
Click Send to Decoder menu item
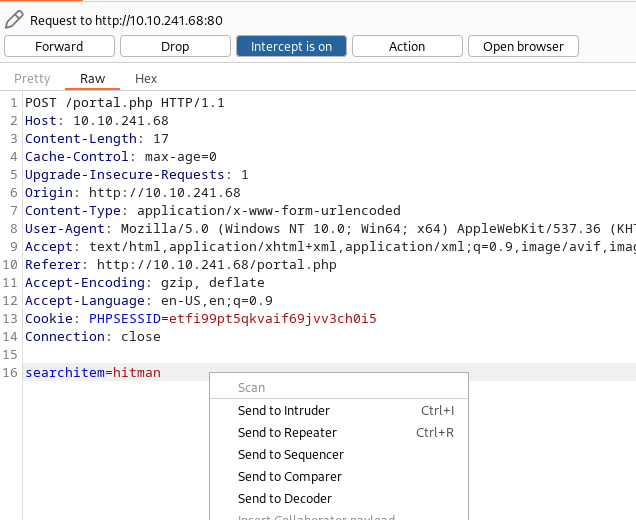285,499
